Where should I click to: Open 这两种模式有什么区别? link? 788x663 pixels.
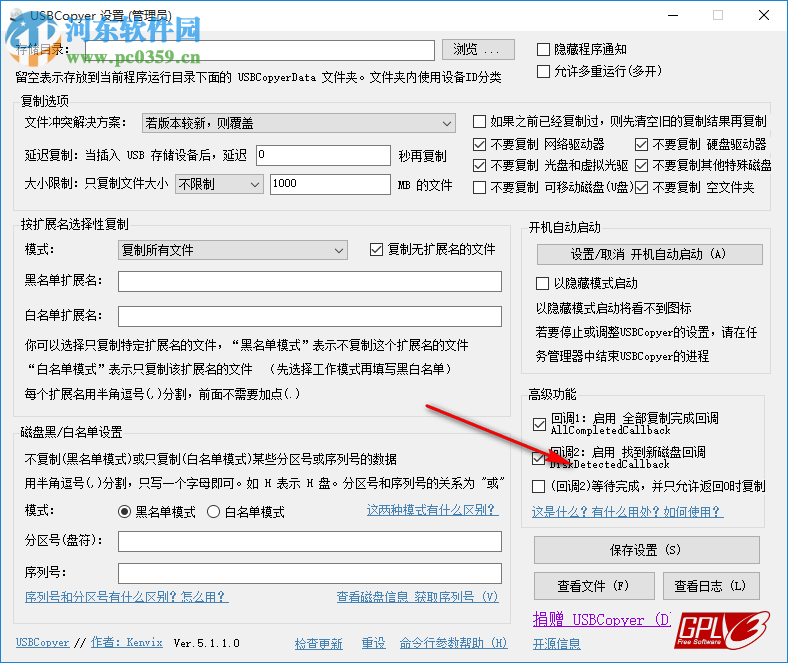[432, 510]
